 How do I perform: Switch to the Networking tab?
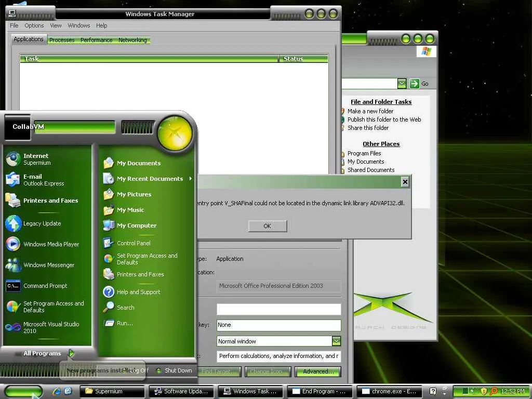[x=132, y=40]
